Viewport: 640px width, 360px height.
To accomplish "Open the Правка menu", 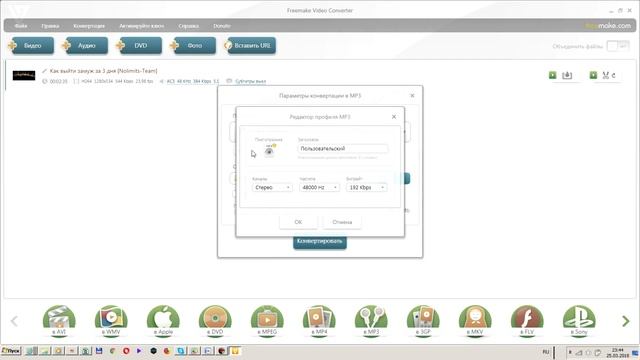I will pyautogui.click(x=50, y=26).
